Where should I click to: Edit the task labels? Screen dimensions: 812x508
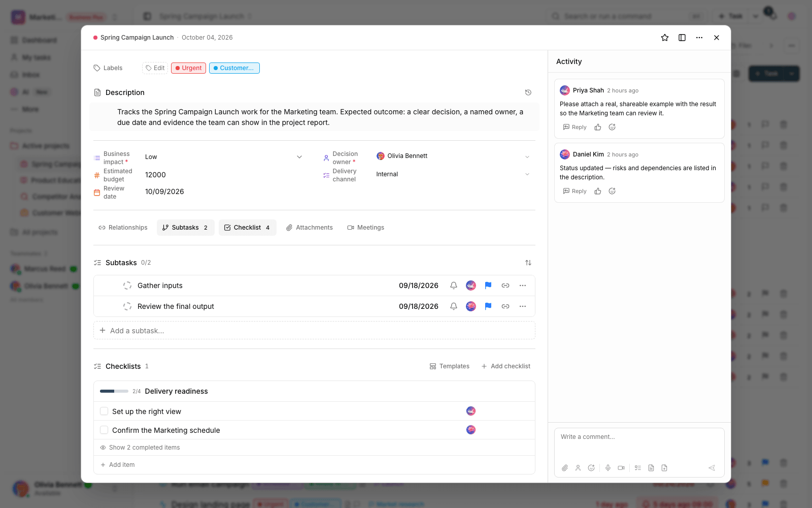point(155,68)
